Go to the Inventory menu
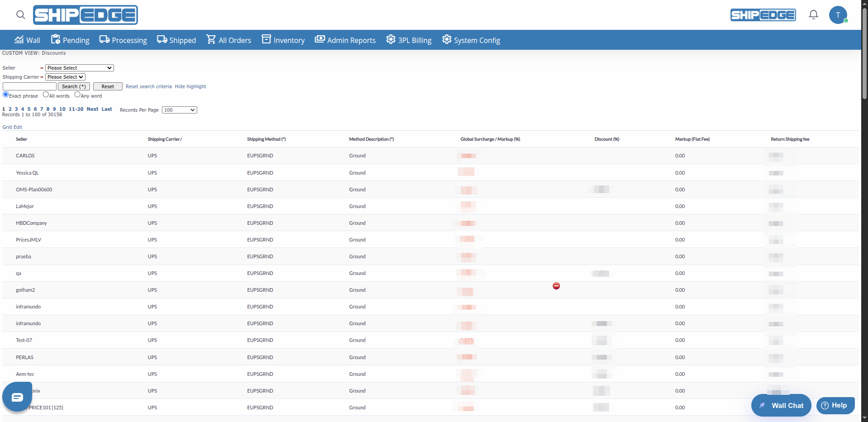 283,40
